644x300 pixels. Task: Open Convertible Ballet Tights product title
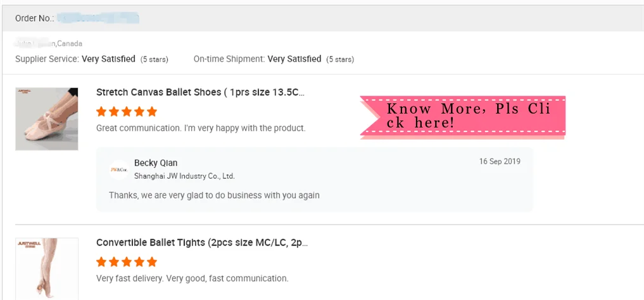click(x=202, y=242)
